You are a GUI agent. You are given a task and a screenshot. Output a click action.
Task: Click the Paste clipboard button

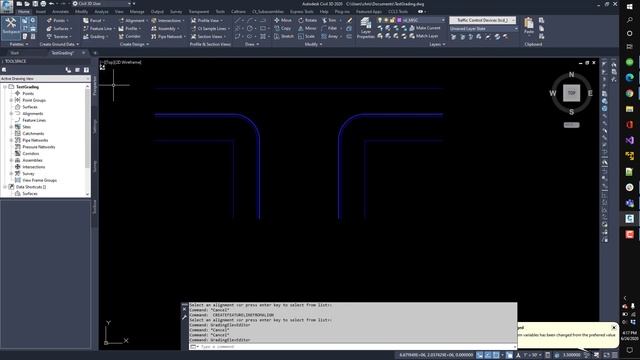(529, 26)
